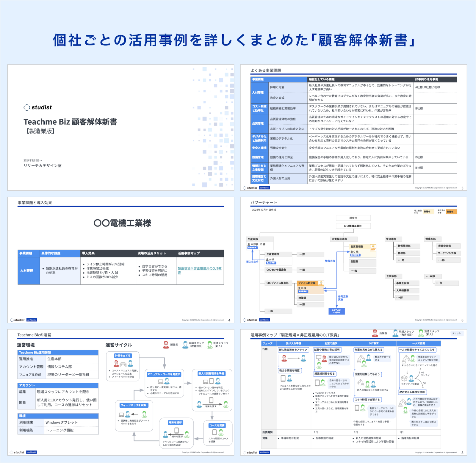Click the コスト削減と効率化 category cell

click(259, 109)
